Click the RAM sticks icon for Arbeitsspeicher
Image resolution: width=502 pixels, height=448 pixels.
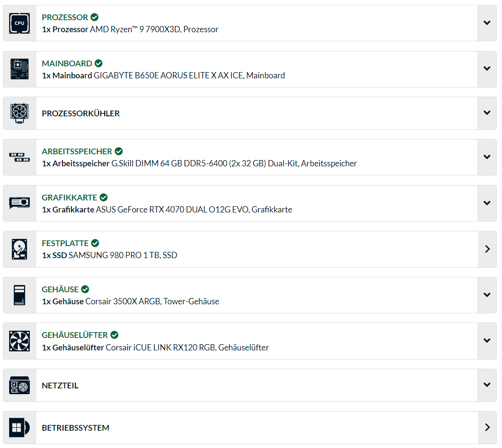pyautogui.click(x=20, y=157)
